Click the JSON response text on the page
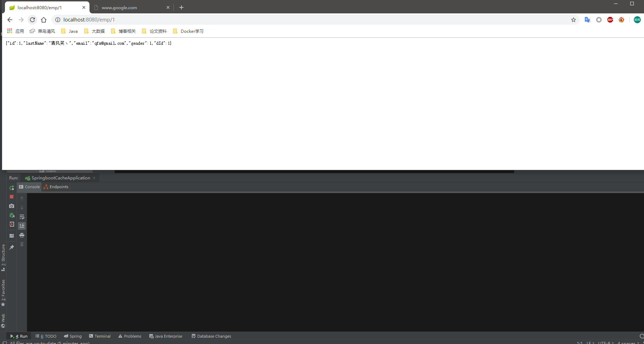The height and width of the screenshot is (344, 644). [88, 43]
